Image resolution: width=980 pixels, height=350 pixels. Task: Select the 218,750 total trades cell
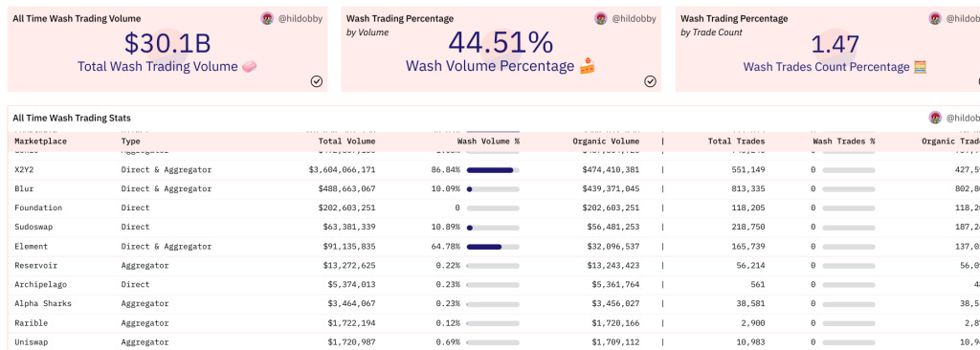748,227
